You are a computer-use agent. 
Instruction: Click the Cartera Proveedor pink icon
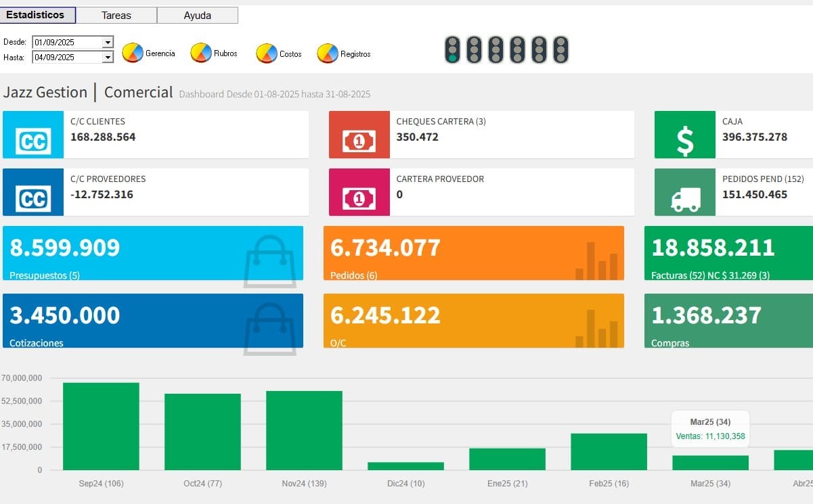[x=359, y=192]
